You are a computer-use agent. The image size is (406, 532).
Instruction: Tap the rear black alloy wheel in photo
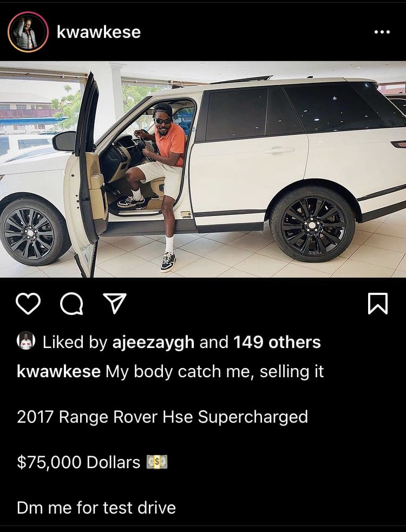coord(312,224)
